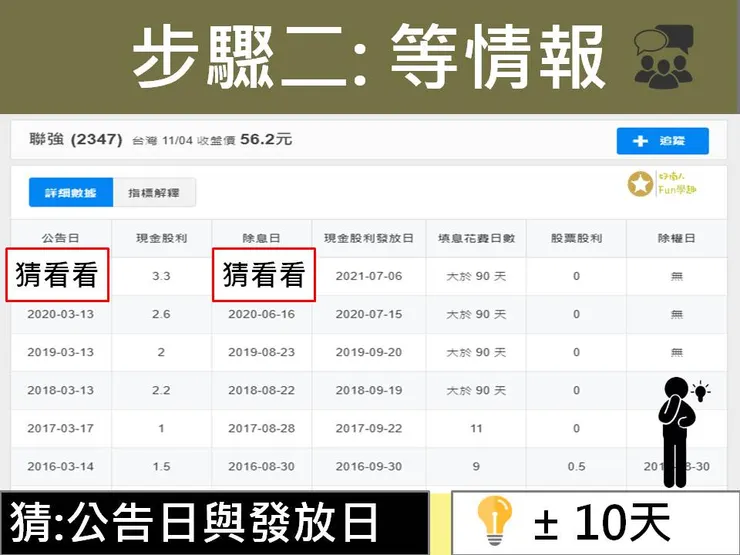Click the fill days value 9

[476, 467]
